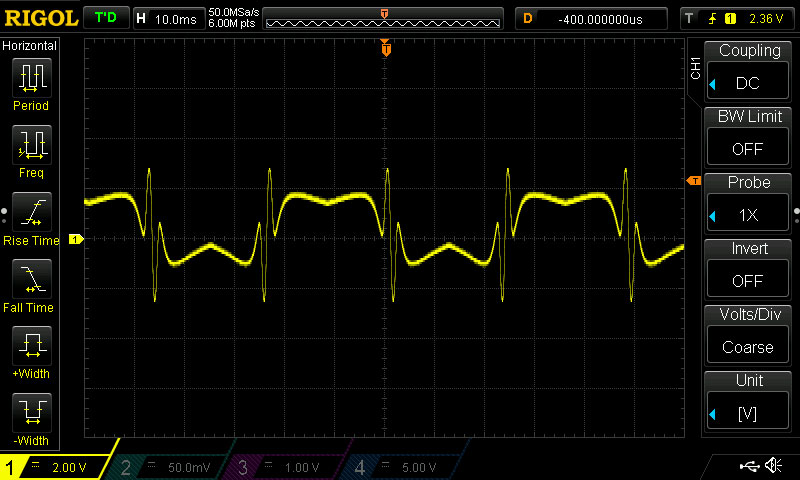The height and width of the screenshot is (480, 800).
Task: Switch to channel 1 tab showing 2.00 V
Action: click(58, 467)
